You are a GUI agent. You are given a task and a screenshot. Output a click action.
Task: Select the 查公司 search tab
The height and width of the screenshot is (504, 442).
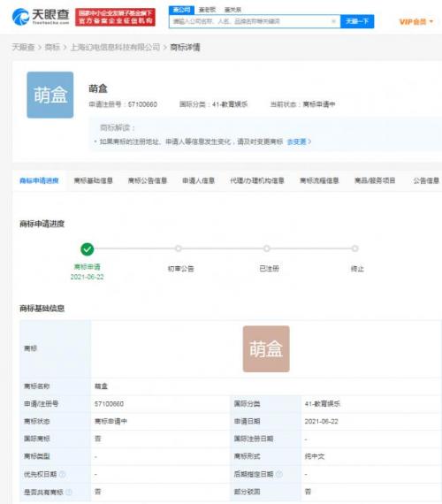point(181,10)
